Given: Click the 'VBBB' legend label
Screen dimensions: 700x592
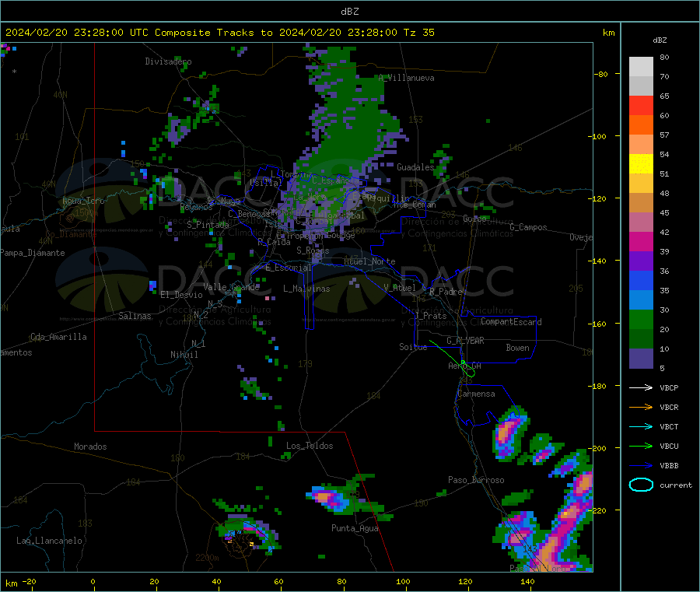Looking at the screenshot, I should pos(669,466).
